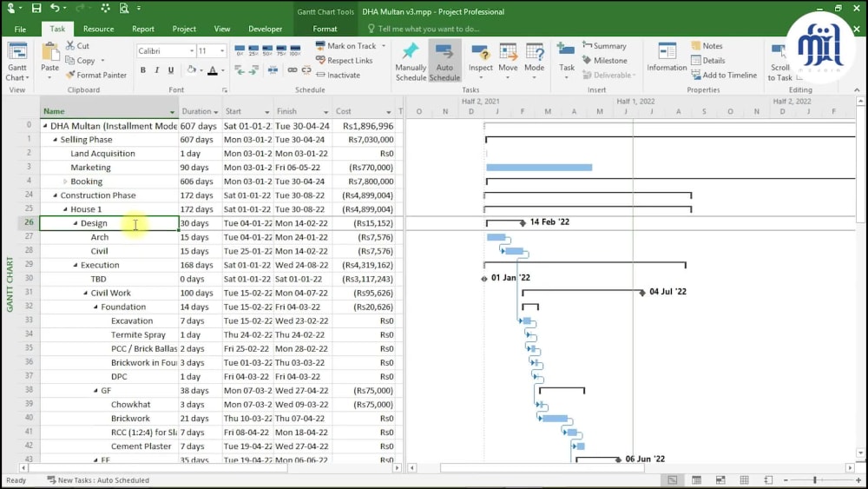Screen dimensions: 868x489
Task: Click the Undo arrow icon
Action: pos(55,9)
